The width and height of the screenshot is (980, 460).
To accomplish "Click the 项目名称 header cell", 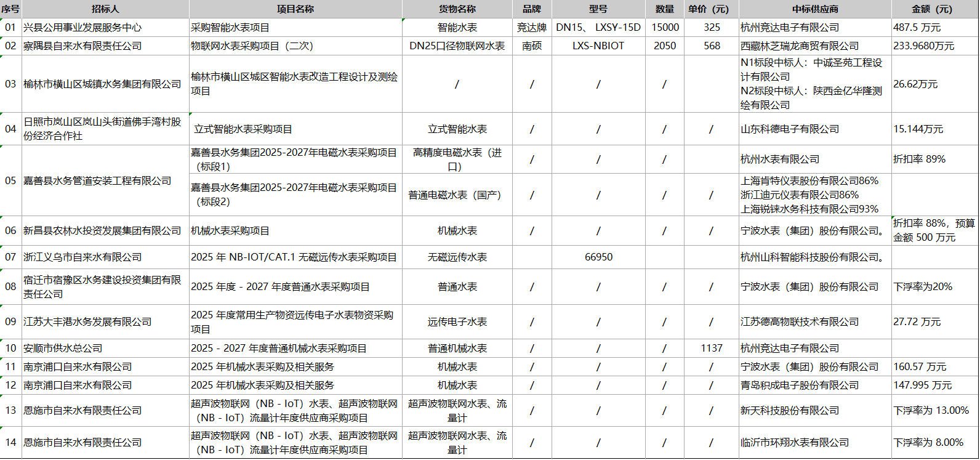I will pos(295,9).
